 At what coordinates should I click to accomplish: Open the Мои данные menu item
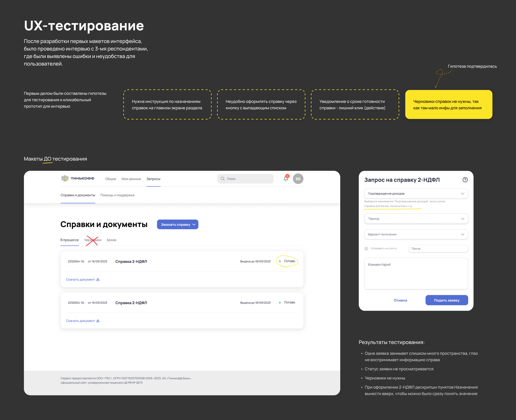(131, 179)
